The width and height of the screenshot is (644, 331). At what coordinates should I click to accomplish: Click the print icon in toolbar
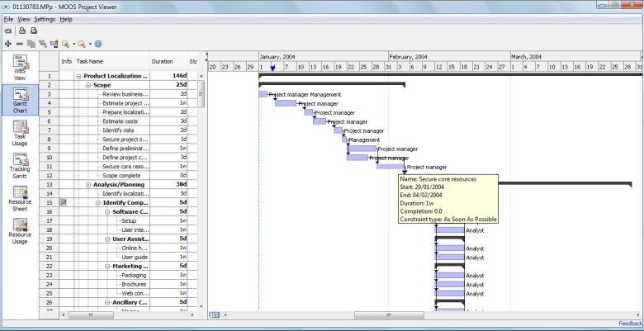coord(21,30)
